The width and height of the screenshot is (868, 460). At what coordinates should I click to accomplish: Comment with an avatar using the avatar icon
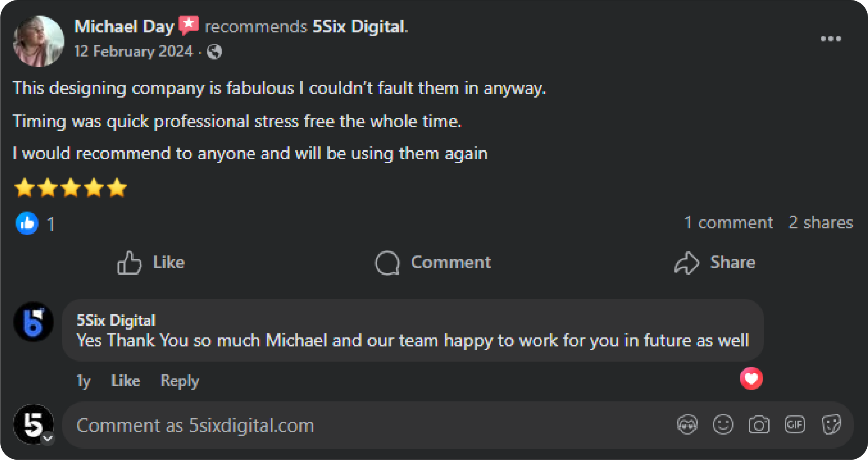pos(687,425)
